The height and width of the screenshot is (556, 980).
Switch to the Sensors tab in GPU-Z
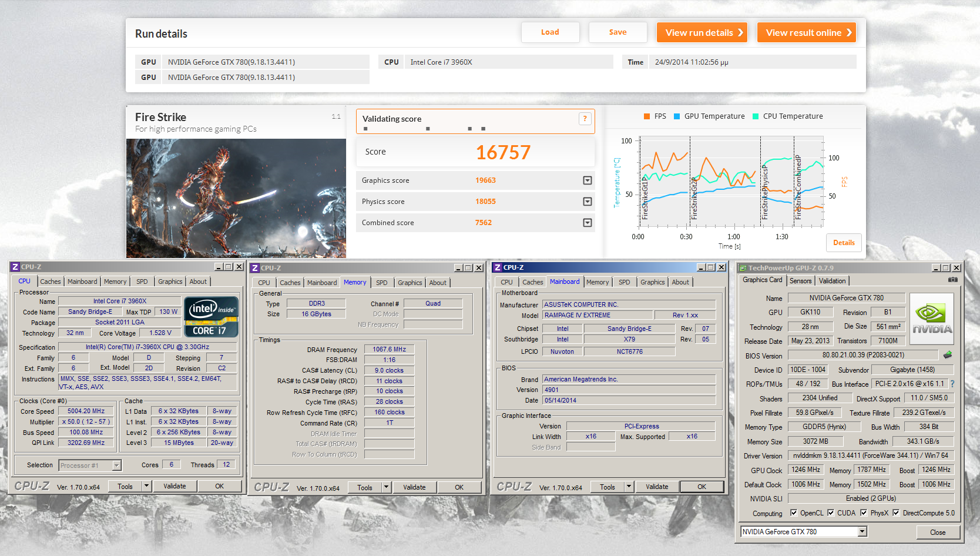pyautogui.click(x=800, y=281)
